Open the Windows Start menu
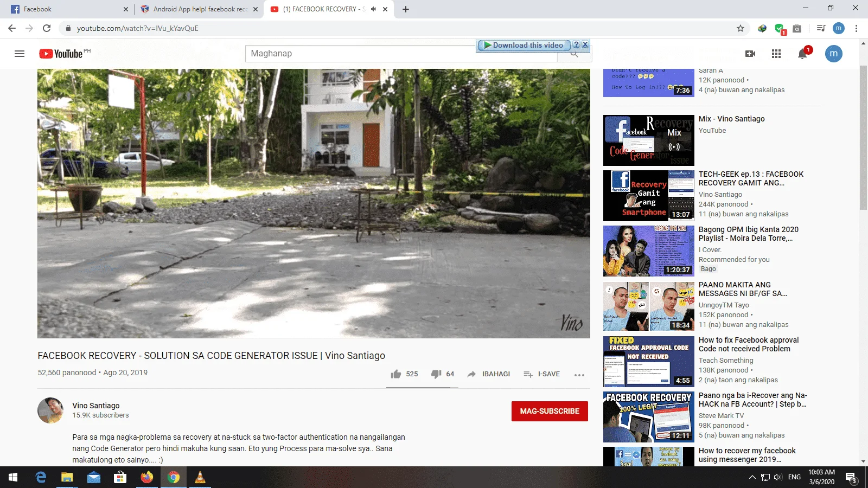Screen dimensions: 868x488 click(13, 477)
